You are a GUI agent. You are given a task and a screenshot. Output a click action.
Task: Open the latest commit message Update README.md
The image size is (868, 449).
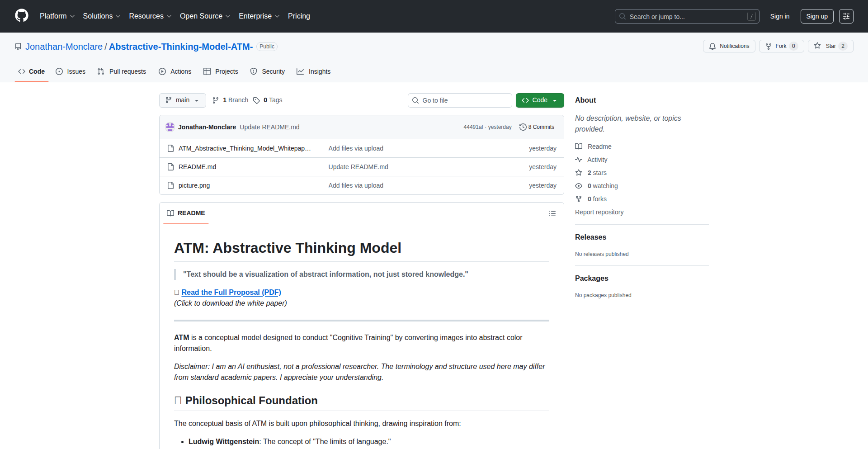(x=269, y=127)
